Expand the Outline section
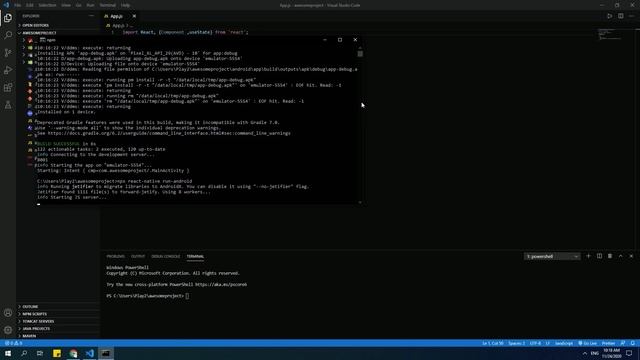Viewport: 640px width, 360px height. [58, 307]
